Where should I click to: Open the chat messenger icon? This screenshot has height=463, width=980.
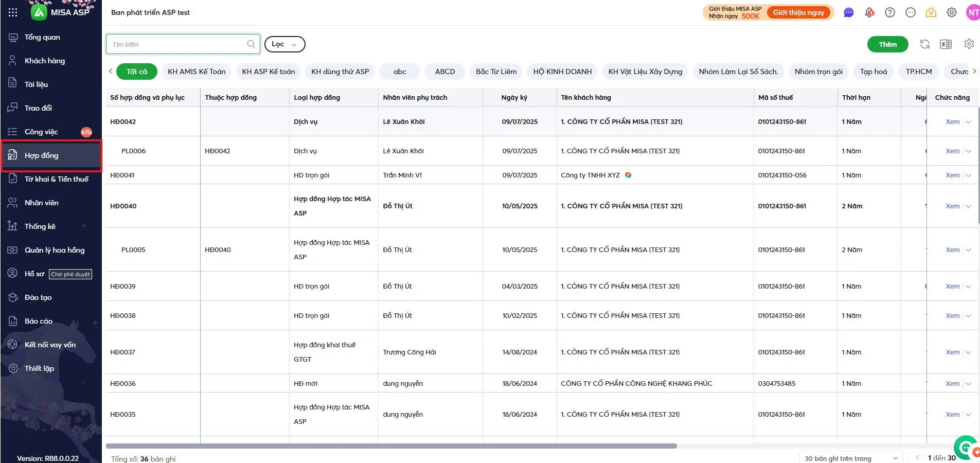[x=849, y=12]
